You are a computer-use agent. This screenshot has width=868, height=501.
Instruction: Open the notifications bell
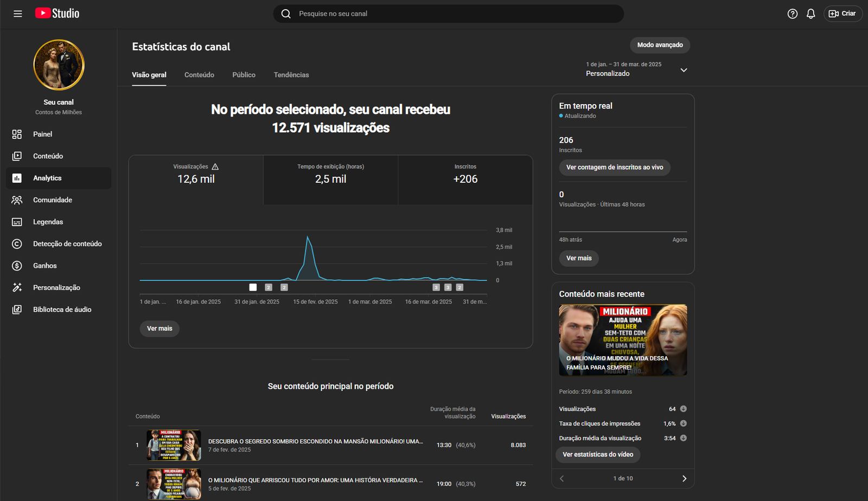810,14
